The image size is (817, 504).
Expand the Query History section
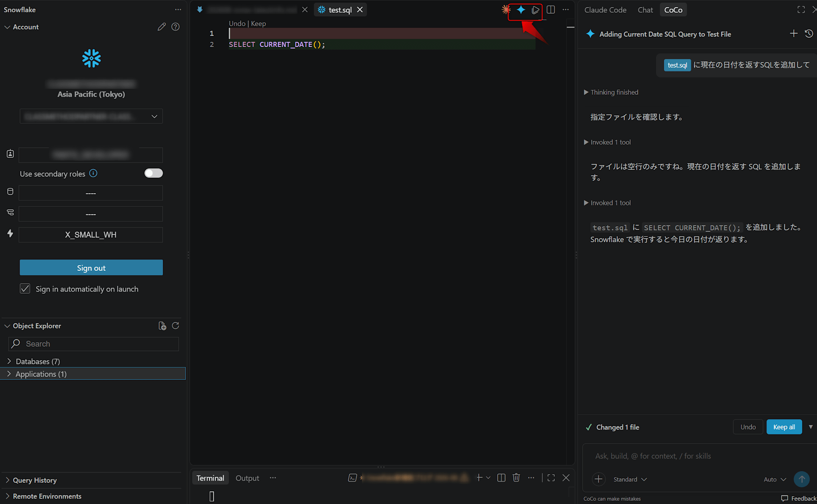[x=7, y=480]
